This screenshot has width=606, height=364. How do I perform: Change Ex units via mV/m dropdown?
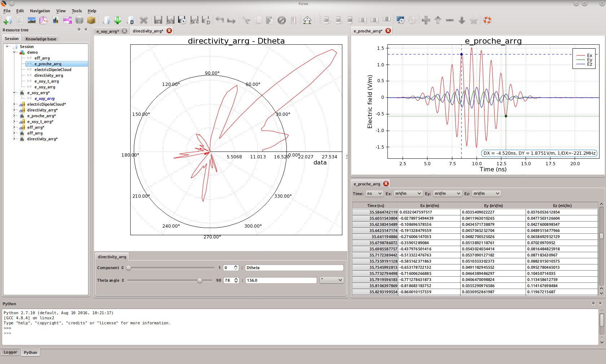[x=408, y=193]
